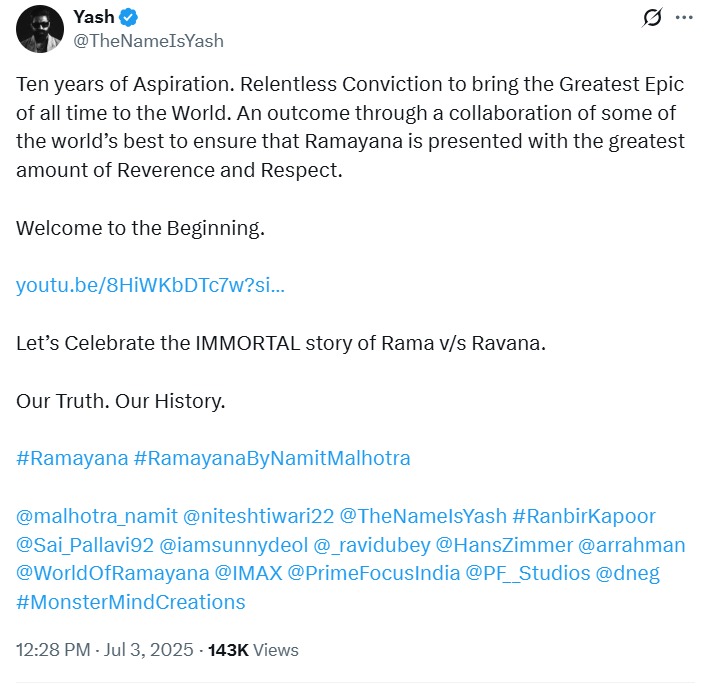
Task: Open the #RamayanaByNamitMalhotra hashtag
Action: [272, 458]
